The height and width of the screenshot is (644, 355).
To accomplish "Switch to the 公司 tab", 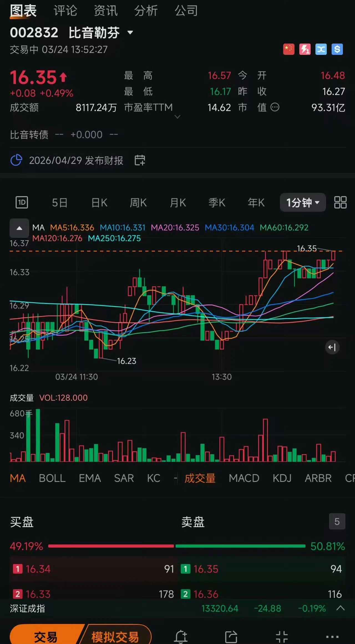I will [186, 11].
